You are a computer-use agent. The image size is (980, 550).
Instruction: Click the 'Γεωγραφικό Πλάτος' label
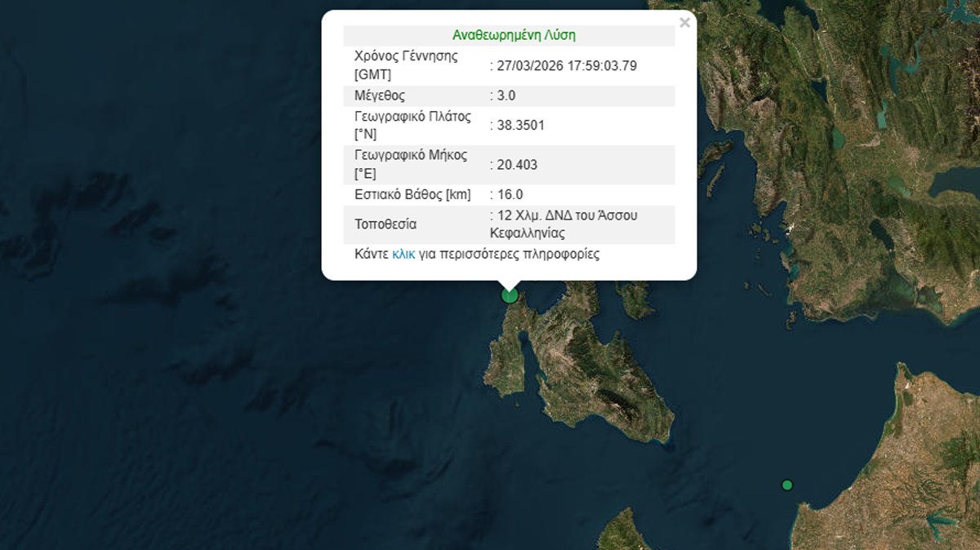coord(412,116)
